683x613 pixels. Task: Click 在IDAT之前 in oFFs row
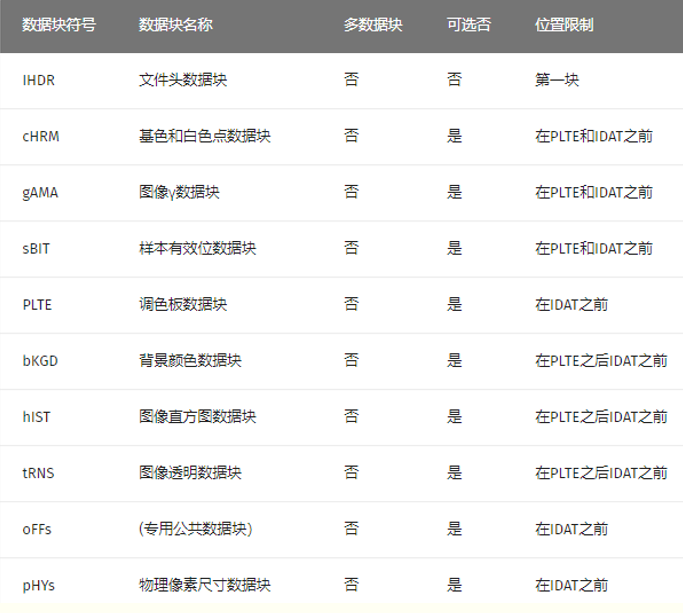point(571,529)
